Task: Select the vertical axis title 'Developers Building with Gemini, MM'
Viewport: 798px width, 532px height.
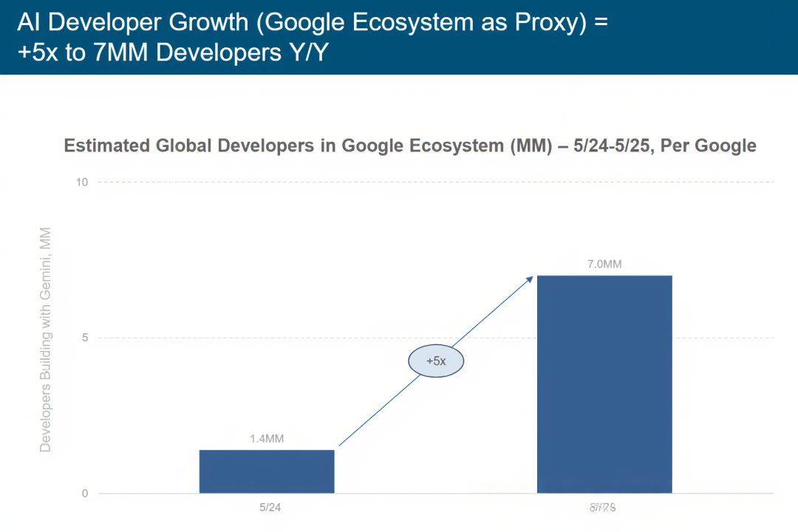Action: pos(45,340)
